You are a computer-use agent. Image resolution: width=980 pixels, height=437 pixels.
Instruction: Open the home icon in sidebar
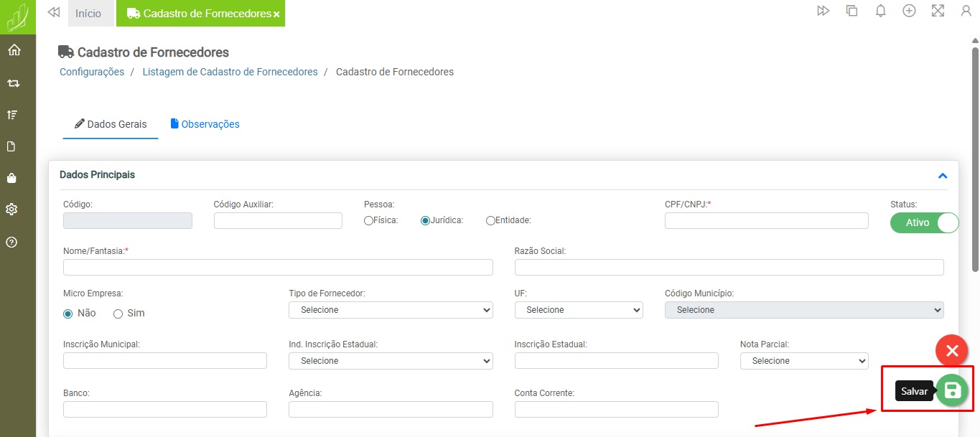coord(14,50)
